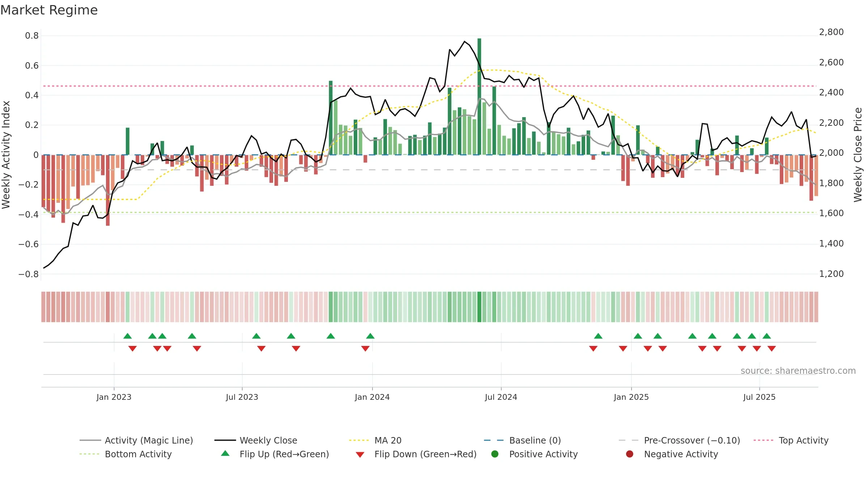Toggle MA 20 legend entry
Viewport: 868px width, 488px height.
click(x=375, y=440)
